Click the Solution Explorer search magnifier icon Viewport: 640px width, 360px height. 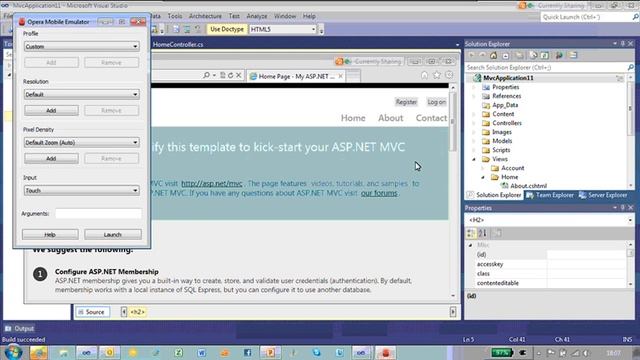click(x=630, y=67)
